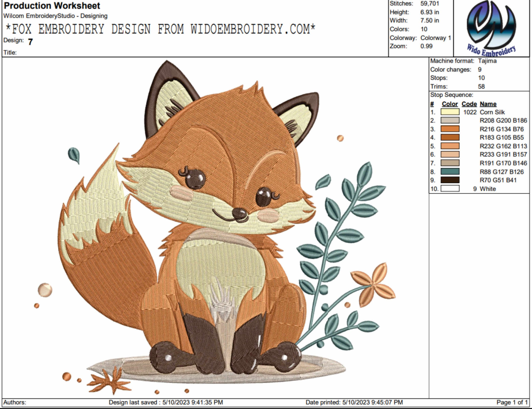
Task: Click the Stitches value 59,701
Action: pyautogui.click(x=430, y=4)
